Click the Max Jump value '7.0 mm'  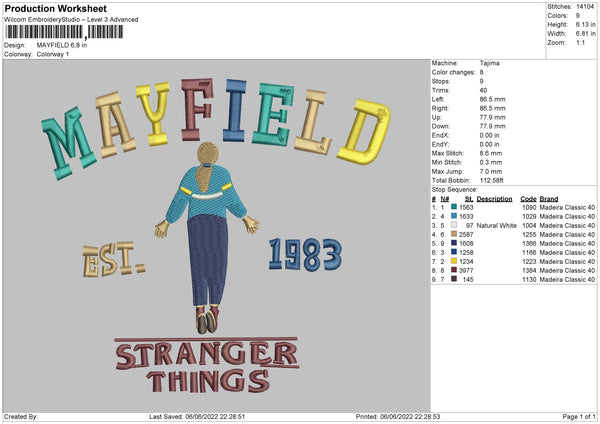point(491,171)
